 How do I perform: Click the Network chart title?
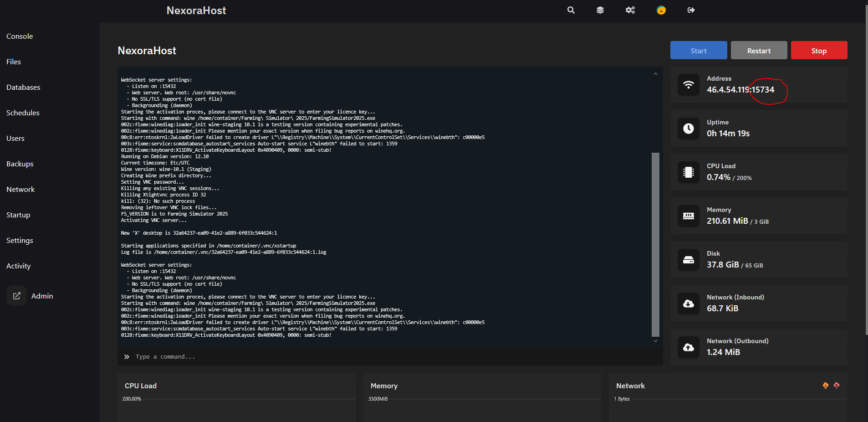tap(630, 386)
